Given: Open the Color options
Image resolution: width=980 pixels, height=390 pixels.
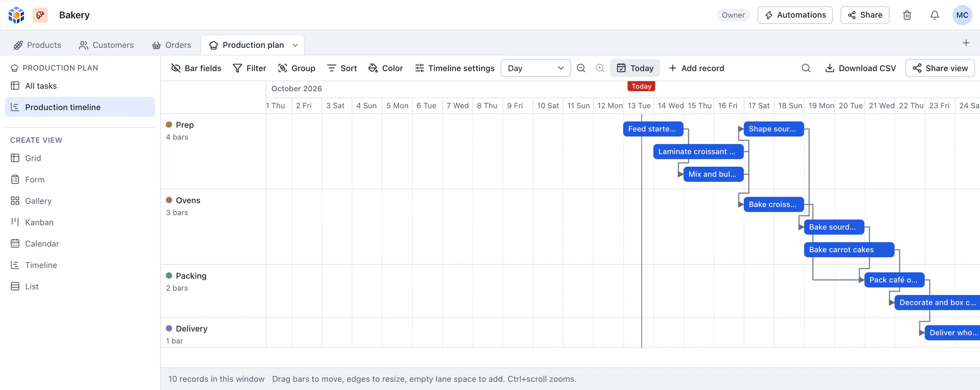Looking at the screenshot, I should pyautogui.click(x=386, y=68).
